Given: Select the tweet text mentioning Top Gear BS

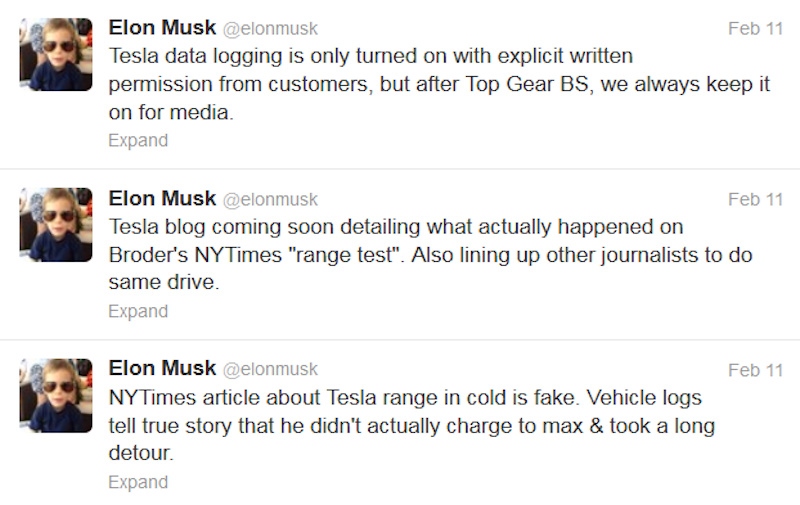Looking at the screenshot, I should (x=438, y=85).
